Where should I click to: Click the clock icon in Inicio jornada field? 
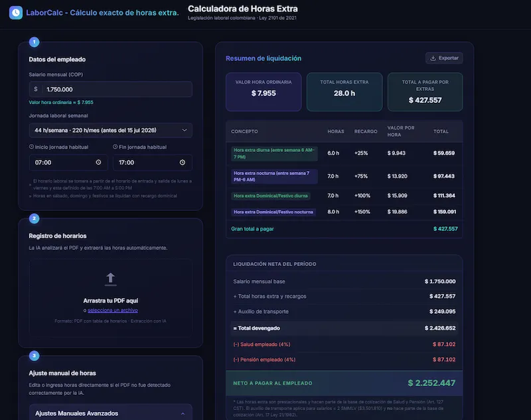click(x=98, y=163)
